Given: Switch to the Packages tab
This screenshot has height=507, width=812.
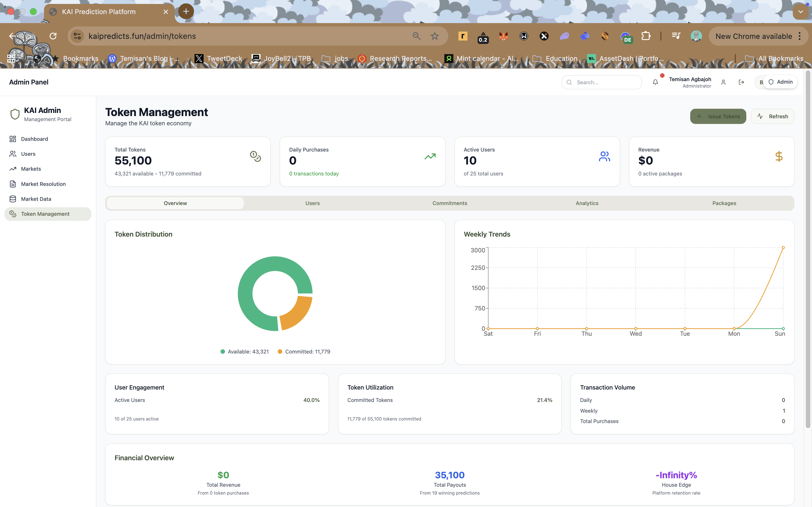Looking at the screenshot, I should (724, 203).
